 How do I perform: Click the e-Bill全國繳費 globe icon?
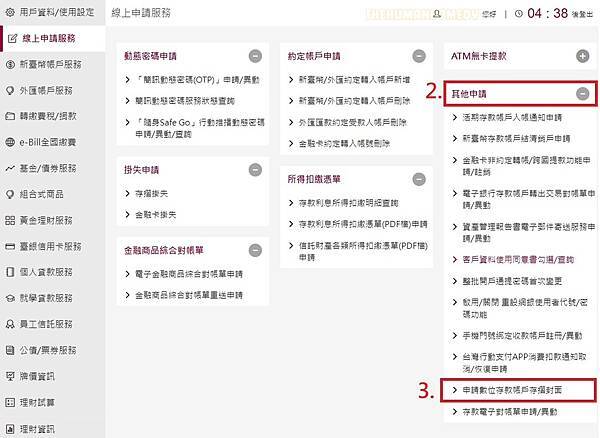pyautogui.click(x=10, y=142)
